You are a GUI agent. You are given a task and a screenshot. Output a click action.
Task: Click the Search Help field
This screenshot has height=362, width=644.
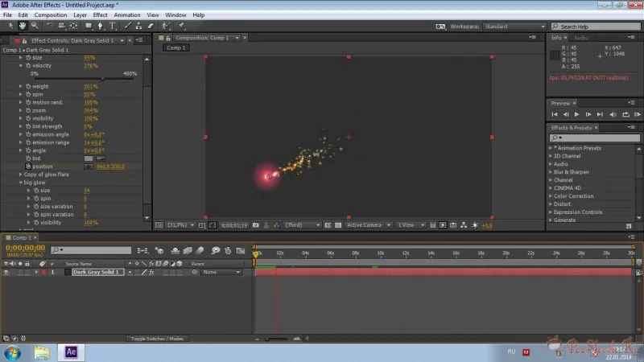pyautogui.click(x=596, y=27)
